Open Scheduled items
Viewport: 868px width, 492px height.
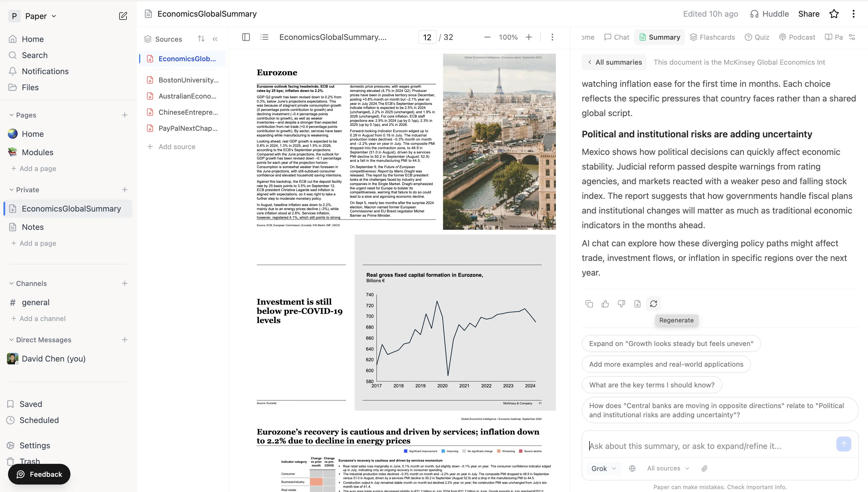tap(32, 420)
